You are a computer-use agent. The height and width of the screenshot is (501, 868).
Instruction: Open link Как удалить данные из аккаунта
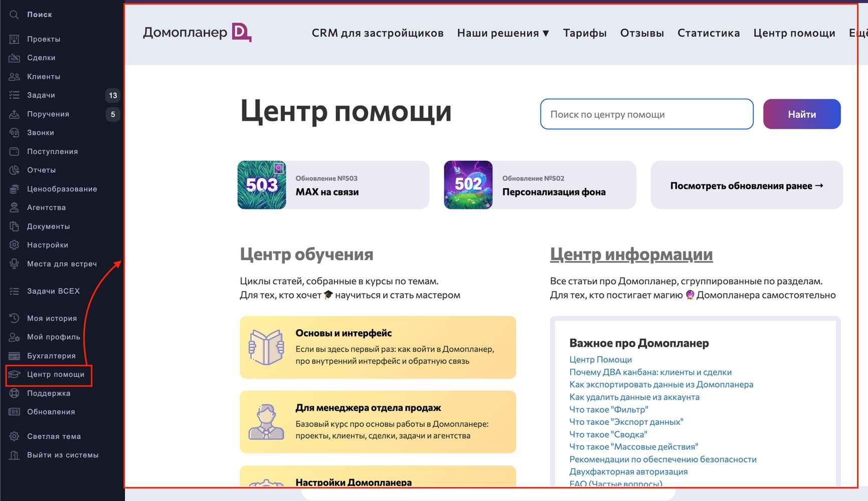click(x=634, y=397)
